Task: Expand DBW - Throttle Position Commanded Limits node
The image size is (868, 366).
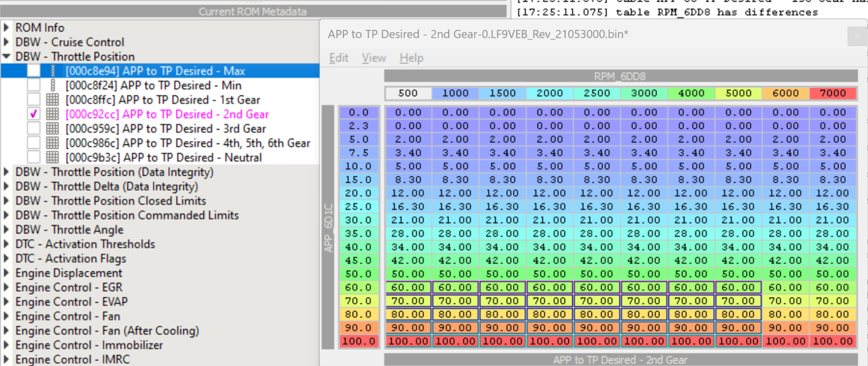Action: click(x=7, y=215)
